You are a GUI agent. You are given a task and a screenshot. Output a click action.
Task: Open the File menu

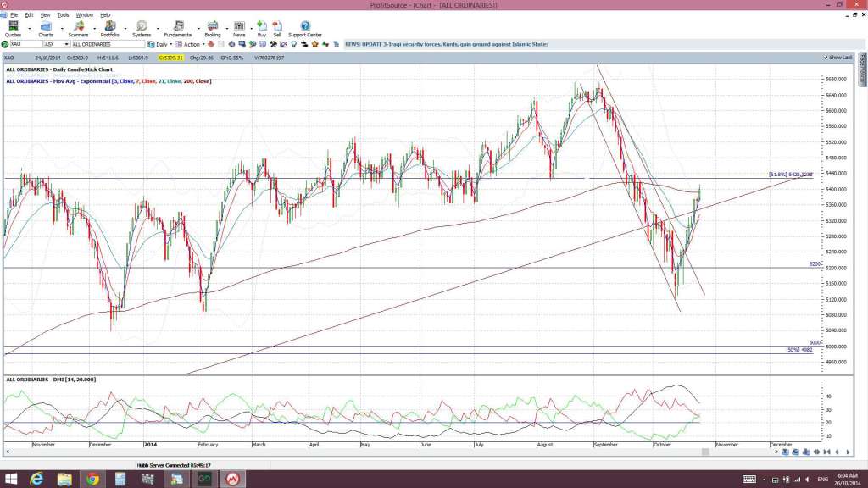pos(14,15)
